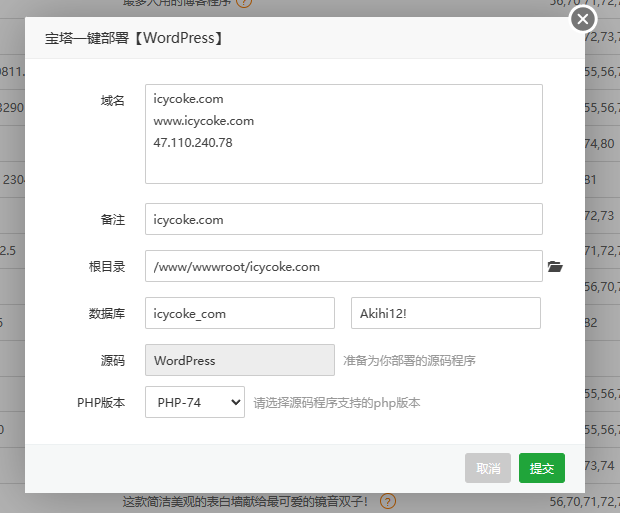Click the database password field Akihi12!
Screen dimensions: 620x513
[x=446, y=313]
